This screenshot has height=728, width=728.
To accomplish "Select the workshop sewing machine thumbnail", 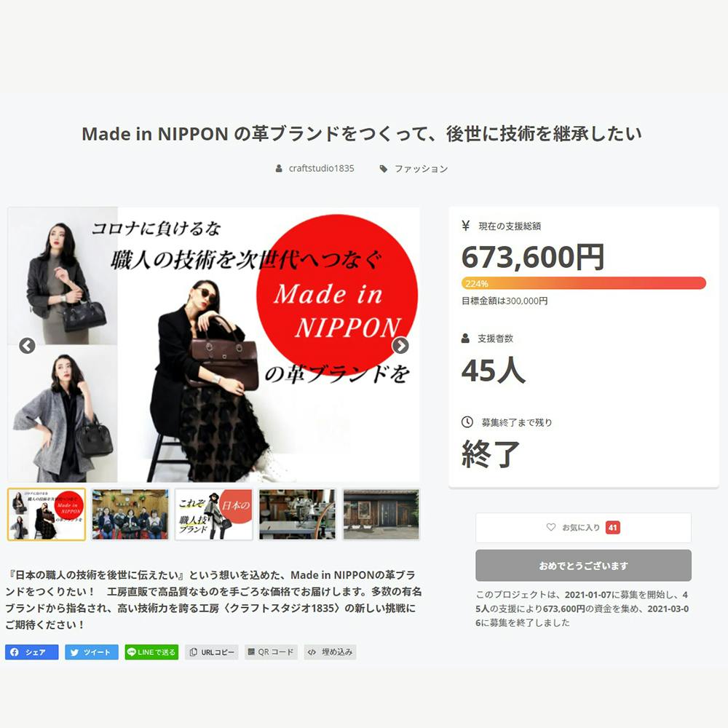I will [298, 515].
